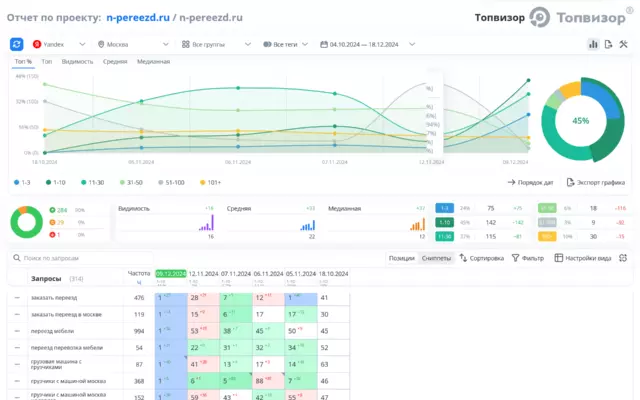The height and width of the screenshot is (400, 640).
Task: Click the Средняя mini bar chart
Action: click(x=308, y=225)
